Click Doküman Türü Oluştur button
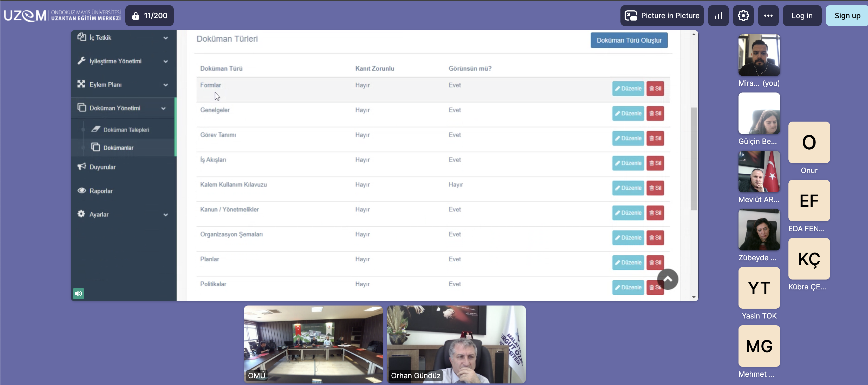This screenshot has height=385, width=868. (629, 40)
